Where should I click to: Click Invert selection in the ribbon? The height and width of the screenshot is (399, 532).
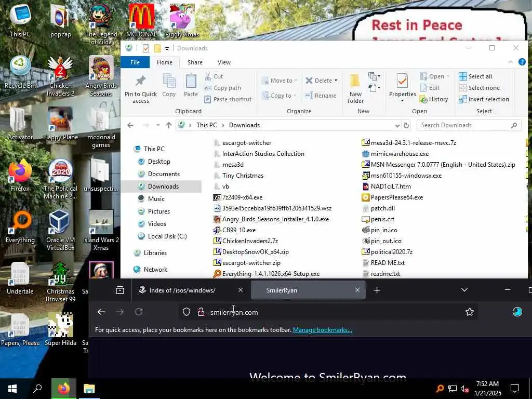pyautogui.click(x=484, y=99)
